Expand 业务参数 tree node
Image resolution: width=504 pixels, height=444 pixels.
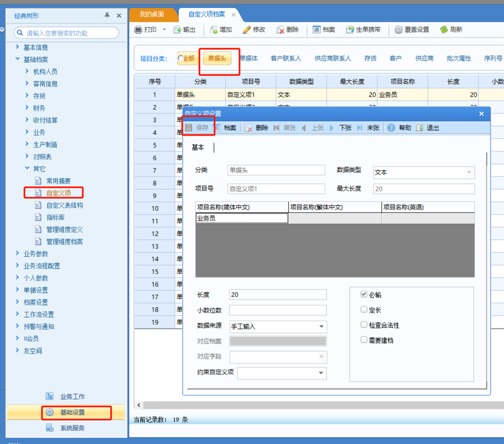[x=17, y=253]
